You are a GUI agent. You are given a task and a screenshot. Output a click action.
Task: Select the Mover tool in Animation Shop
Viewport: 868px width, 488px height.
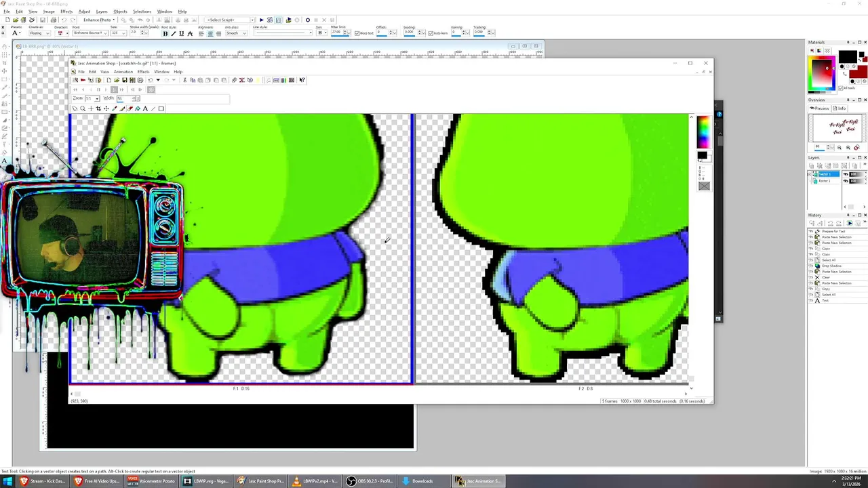(106, 108)
